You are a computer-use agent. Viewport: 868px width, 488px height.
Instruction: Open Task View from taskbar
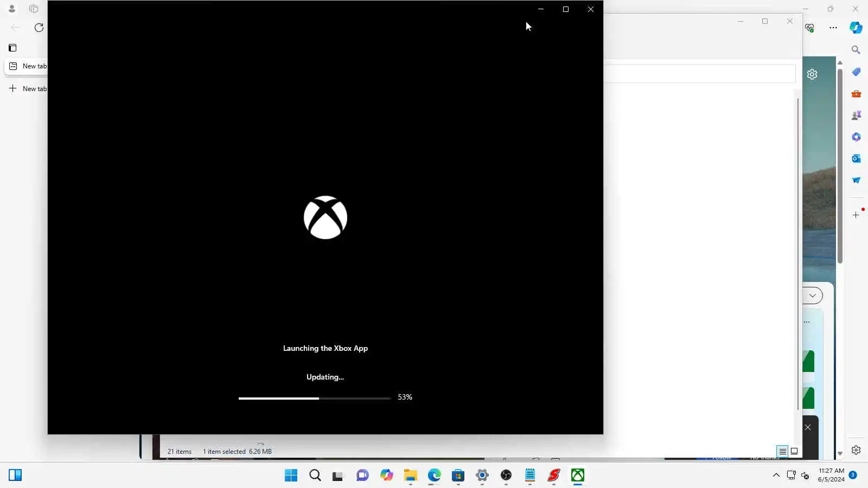coord(338,476)
